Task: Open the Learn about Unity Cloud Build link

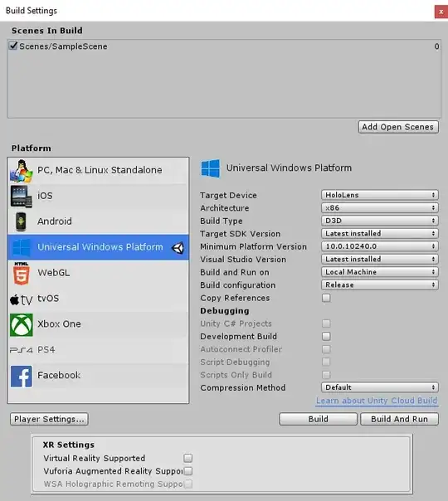Action: click(377, 401)
